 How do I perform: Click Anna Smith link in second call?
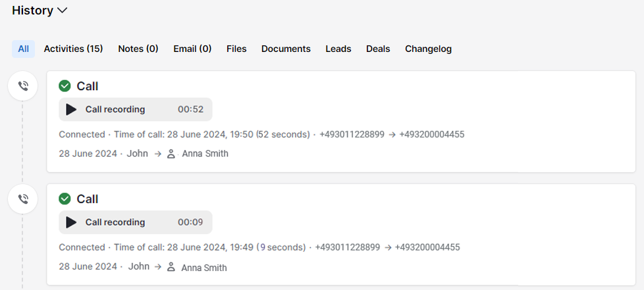(x=204, y=268)
